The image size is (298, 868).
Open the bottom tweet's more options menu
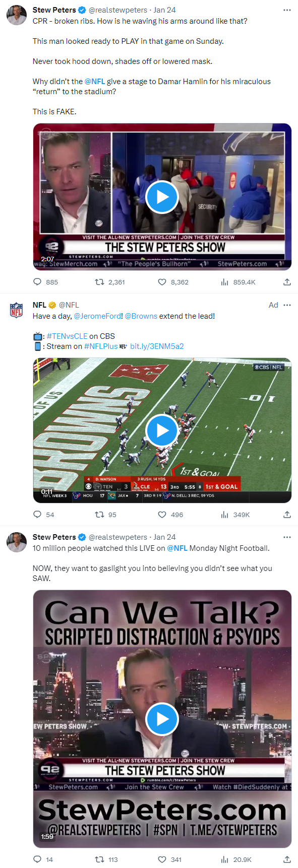point(287,537)
